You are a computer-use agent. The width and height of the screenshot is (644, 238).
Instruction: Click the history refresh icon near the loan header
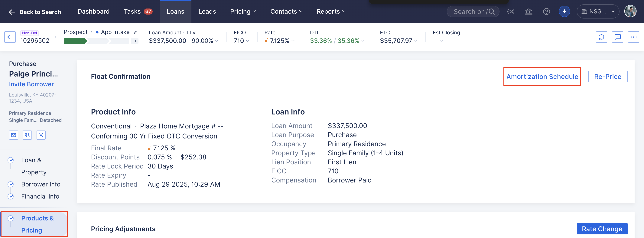[x=602, y=37]
